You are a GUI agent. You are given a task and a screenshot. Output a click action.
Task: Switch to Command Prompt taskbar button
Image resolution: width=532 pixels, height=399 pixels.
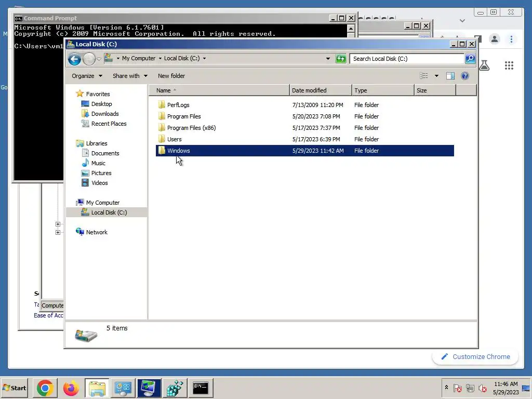(x=201, y=388)
